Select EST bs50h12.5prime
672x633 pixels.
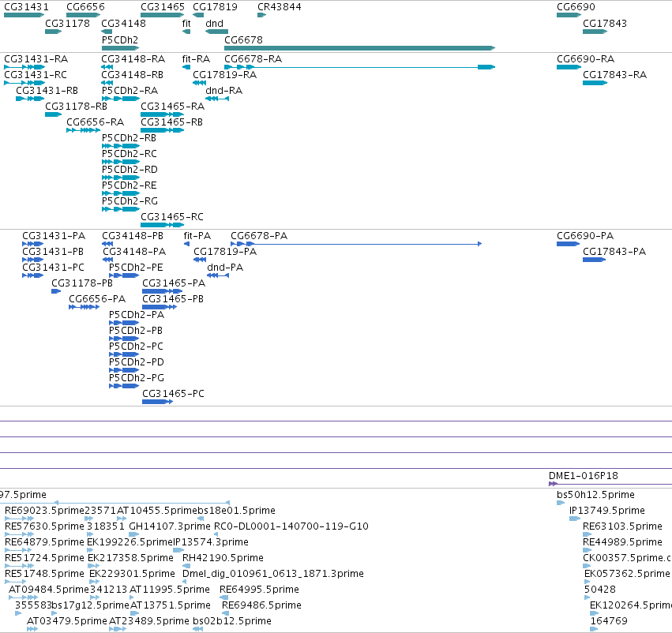[x=595, y=495]
